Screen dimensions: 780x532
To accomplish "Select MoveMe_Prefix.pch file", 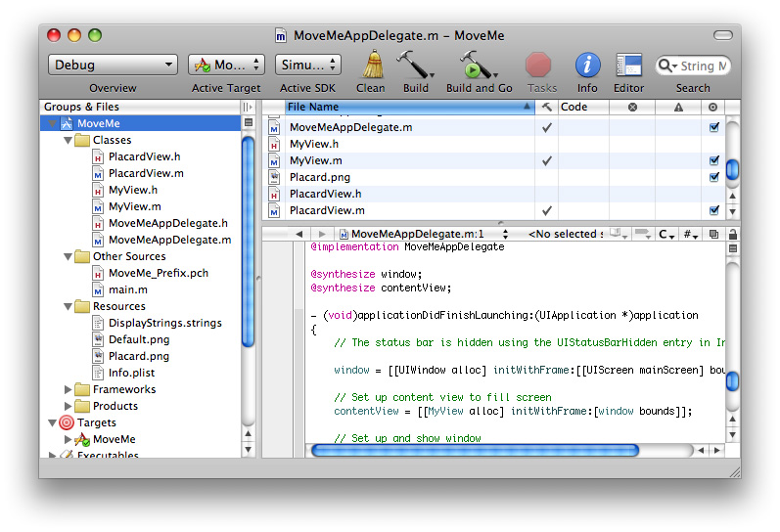I will (159, 274).
